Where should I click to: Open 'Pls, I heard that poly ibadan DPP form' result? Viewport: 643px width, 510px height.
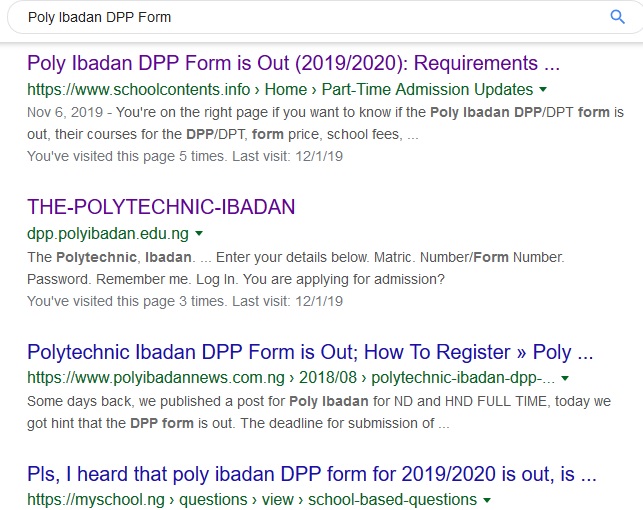pyautogui.click(x=312, y=474)
